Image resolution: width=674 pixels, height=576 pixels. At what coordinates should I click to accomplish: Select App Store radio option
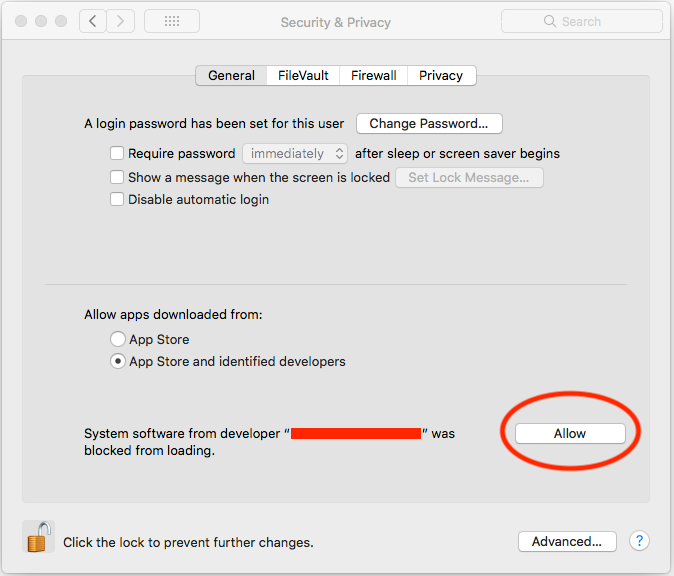coord(118,339)
